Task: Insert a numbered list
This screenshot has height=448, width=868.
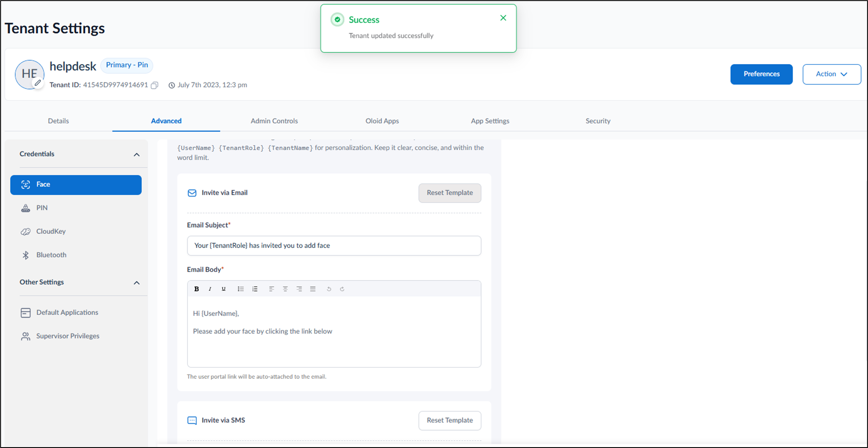Action: click(x=255, y=289)
